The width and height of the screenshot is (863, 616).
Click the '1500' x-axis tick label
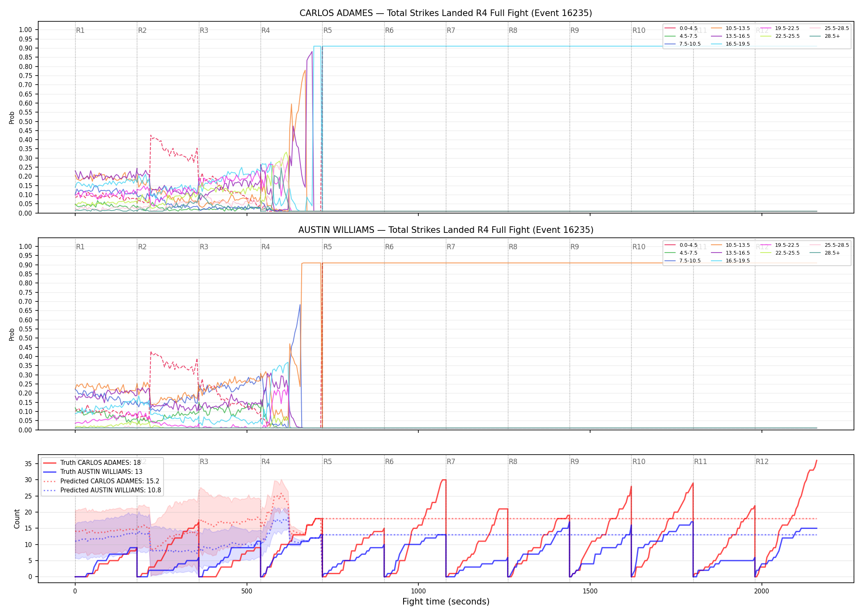(x=590, y=591)
